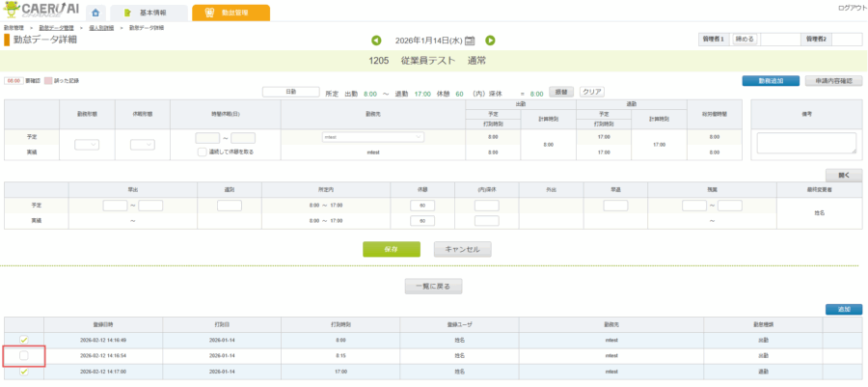Open the 勤務形態 dropdown
Screen dimensions: 868x387
pyautogui.click(x=87, y=145)
